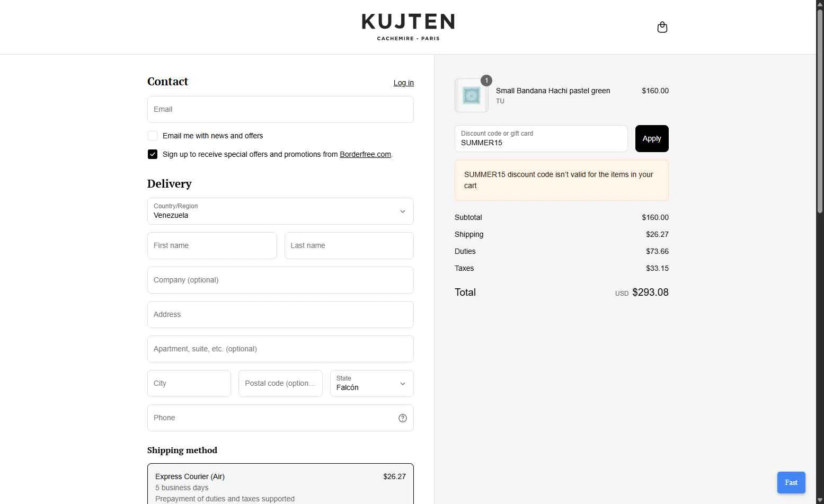
Task: Click the Taxes amount $33.15
Action: click(x=657, y=268)
